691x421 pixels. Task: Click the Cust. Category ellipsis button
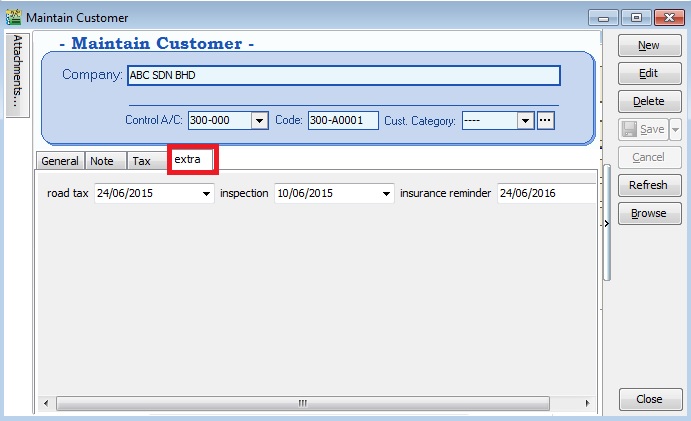[x=545, y=120]
